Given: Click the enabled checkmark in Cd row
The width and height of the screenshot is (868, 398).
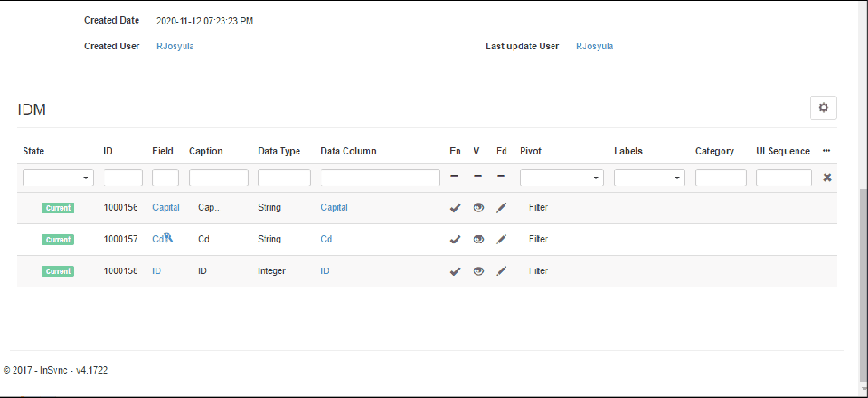Looking at the screenshot, I should pyautogui.click(x=455, y=240).
